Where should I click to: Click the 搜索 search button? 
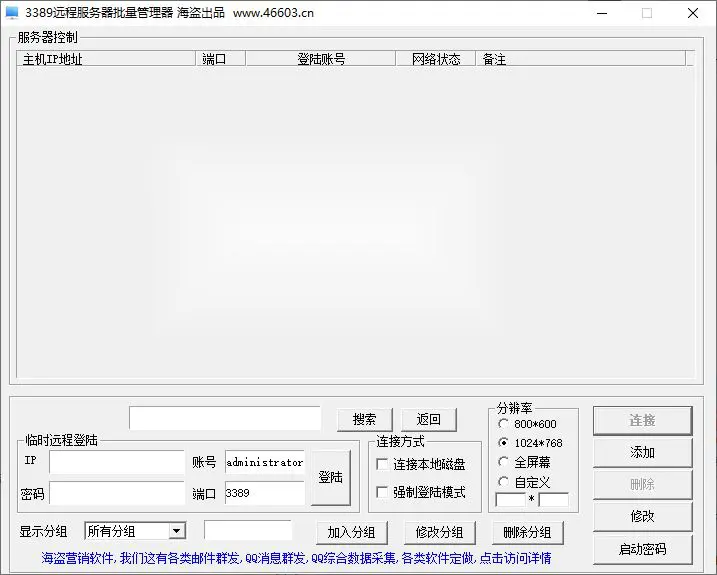click(364, 419)
